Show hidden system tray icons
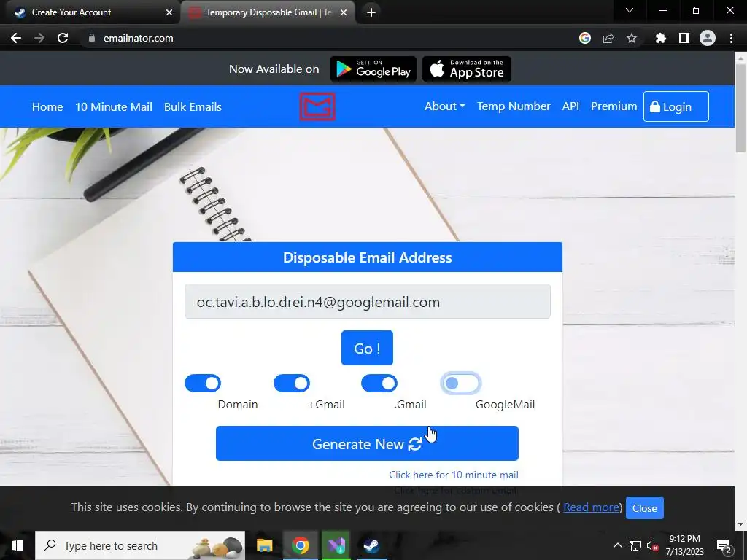The width and height of the screenshot is (747, 560). pyautogui.click(x=617, y=545)
